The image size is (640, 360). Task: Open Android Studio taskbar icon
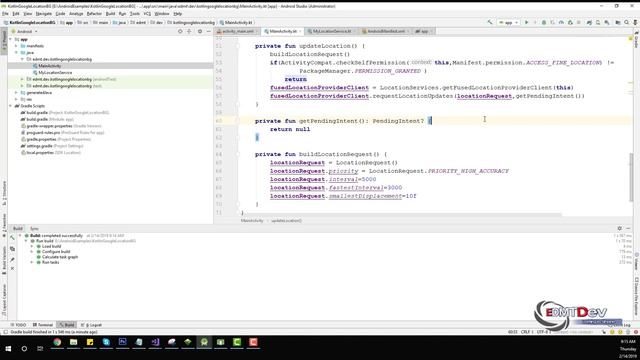[204, 342]
